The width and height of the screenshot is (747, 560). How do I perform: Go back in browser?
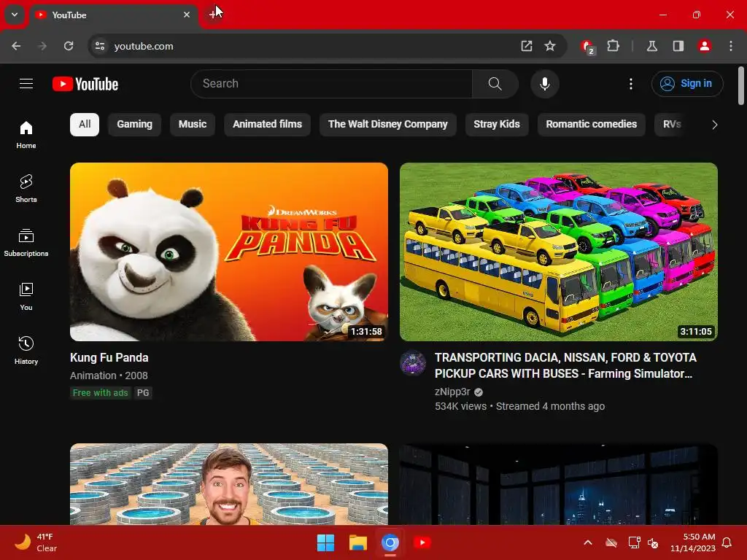pos(16,46)
